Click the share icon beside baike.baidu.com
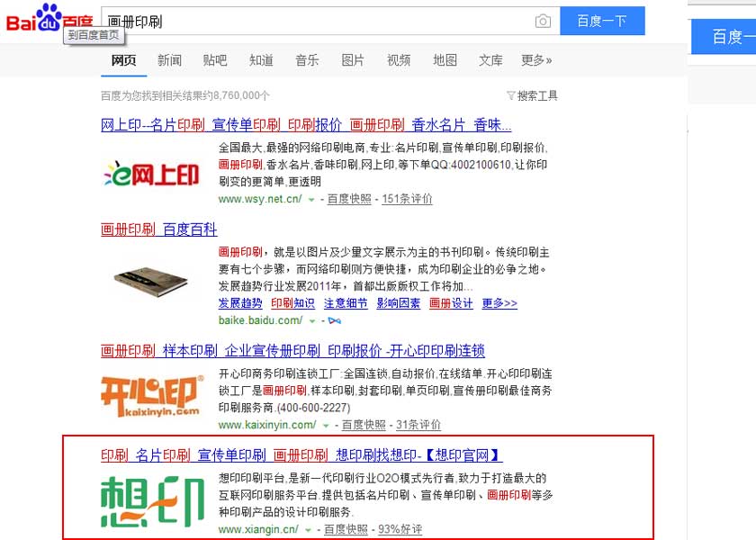 334,320
